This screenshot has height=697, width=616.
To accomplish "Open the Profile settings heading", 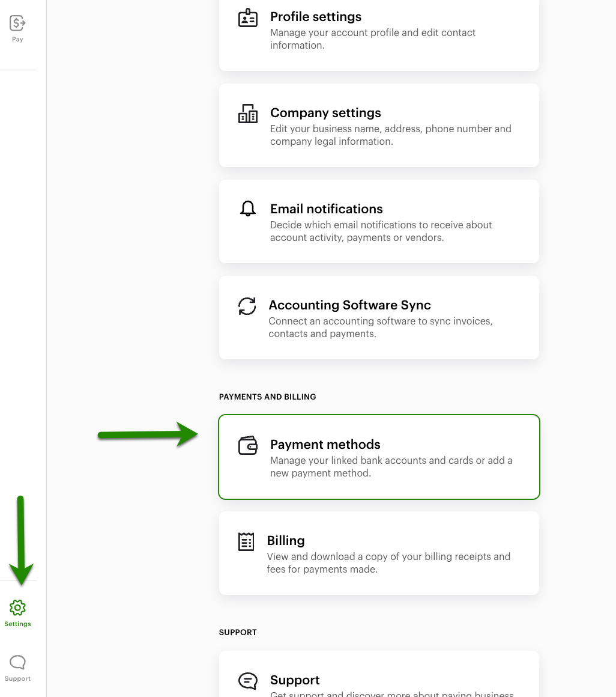I will point(316,17).
